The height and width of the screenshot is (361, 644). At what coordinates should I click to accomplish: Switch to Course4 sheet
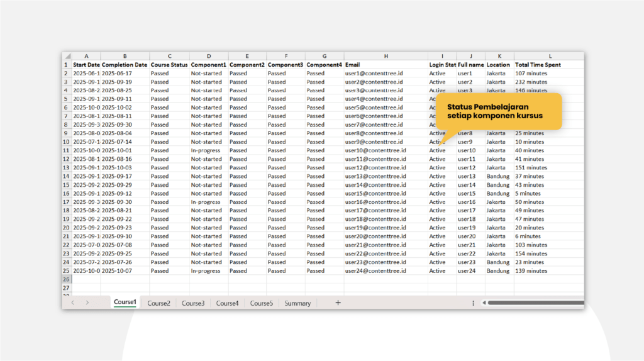coord(227,303)
